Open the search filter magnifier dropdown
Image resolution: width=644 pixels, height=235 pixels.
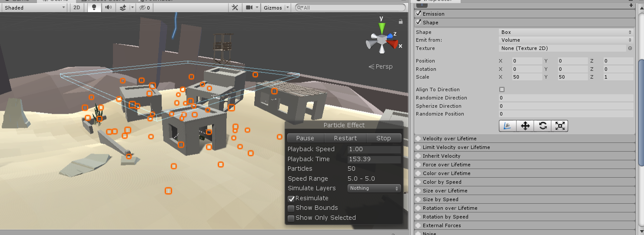click(x=300, y=8)
